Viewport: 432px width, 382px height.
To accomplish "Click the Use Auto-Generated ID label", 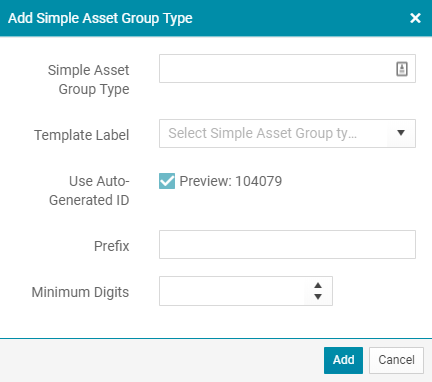I will click(x=89, y=191).
